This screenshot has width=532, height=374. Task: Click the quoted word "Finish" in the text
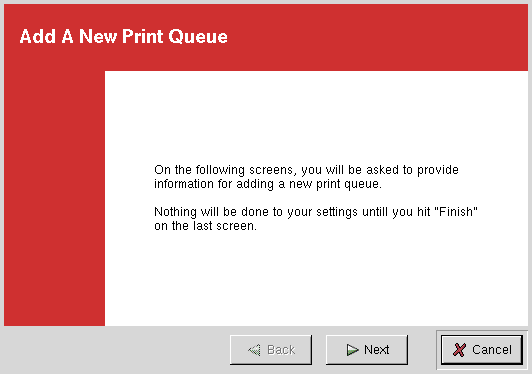click(x=456, y=212)
